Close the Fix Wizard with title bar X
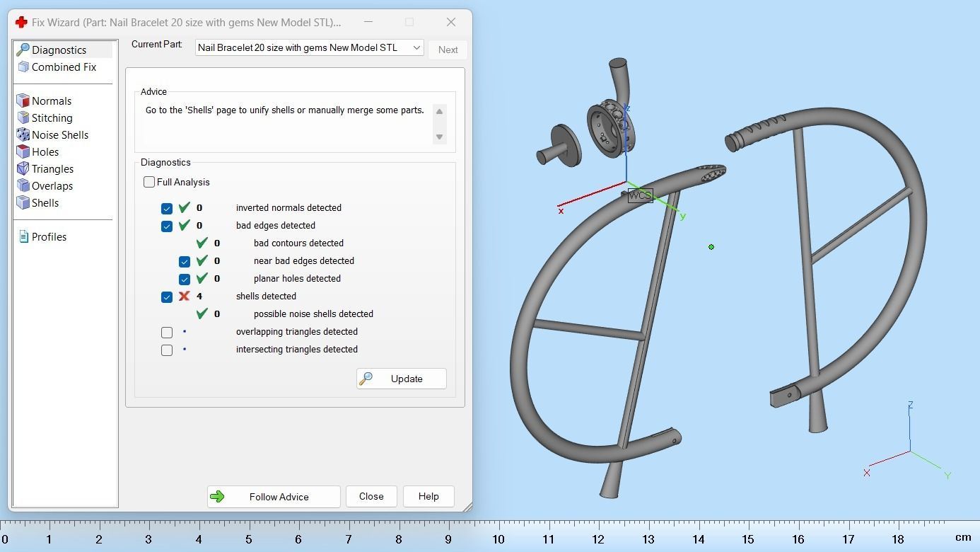The image size is (980, 552). pyautogui.click(x=451, y=22)
